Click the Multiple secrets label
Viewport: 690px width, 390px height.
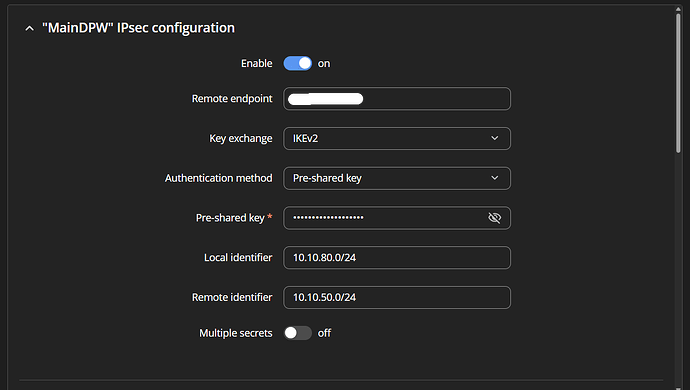[236, 333]
